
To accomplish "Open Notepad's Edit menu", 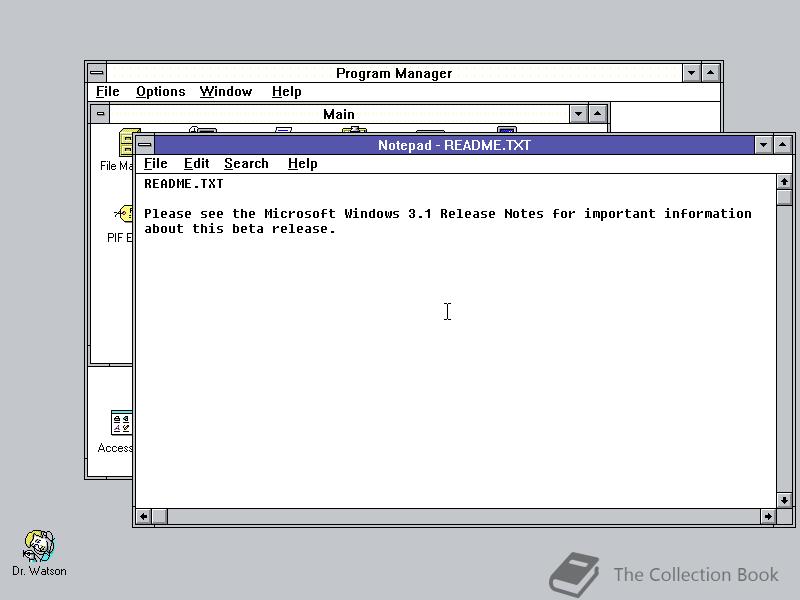I will (196, 164).
